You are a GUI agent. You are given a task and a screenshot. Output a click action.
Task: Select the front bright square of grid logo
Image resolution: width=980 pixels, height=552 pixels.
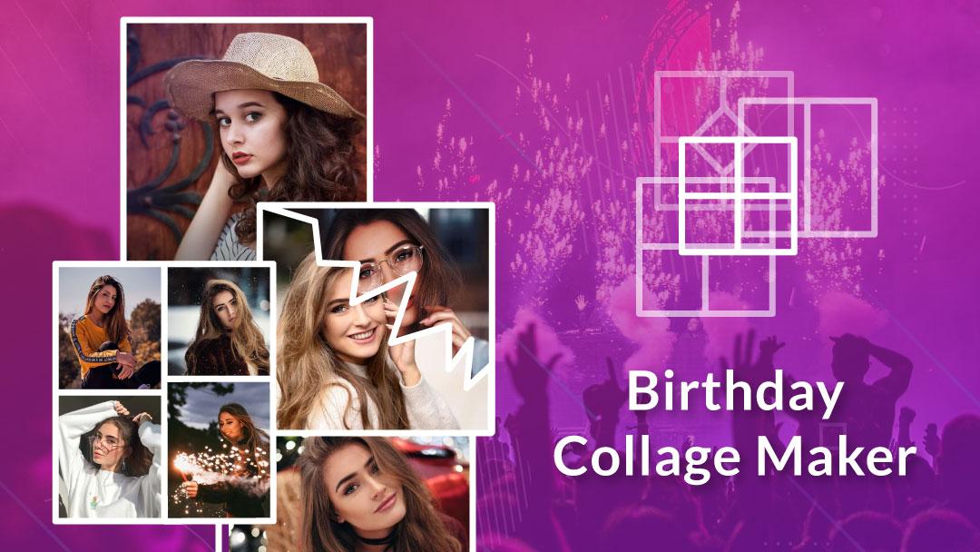pyautogui.click(x=738, y=196)
